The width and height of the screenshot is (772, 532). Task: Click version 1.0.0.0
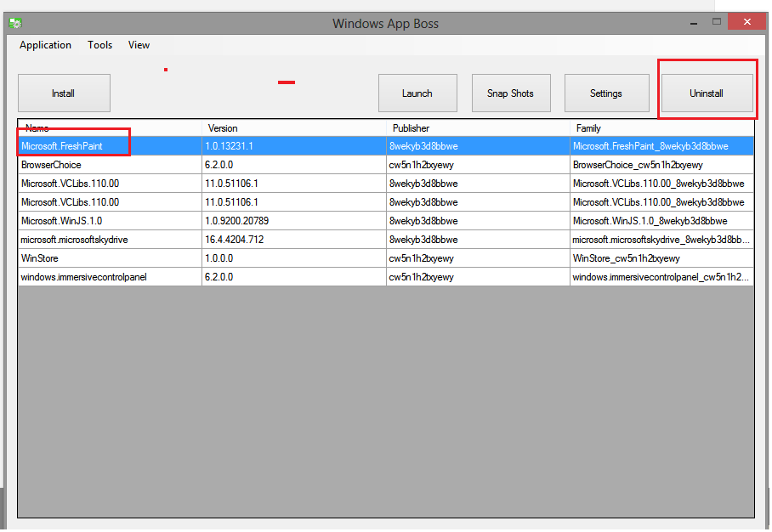pos(294,258)
